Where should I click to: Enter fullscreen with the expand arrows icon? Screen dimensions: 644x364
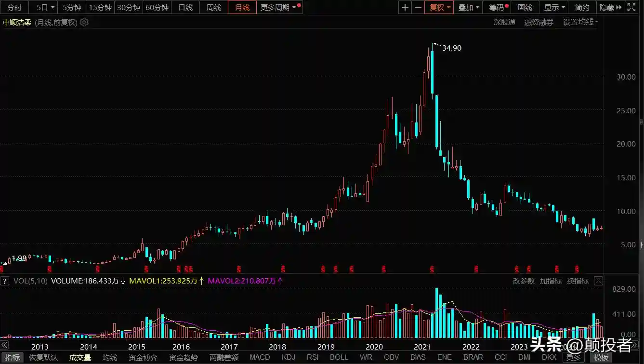[x=631, y=7]
